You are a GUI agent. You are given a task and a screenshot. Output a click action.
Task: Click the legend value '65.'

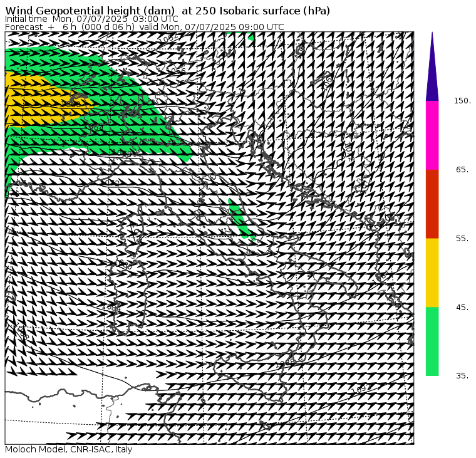point(462,169)
